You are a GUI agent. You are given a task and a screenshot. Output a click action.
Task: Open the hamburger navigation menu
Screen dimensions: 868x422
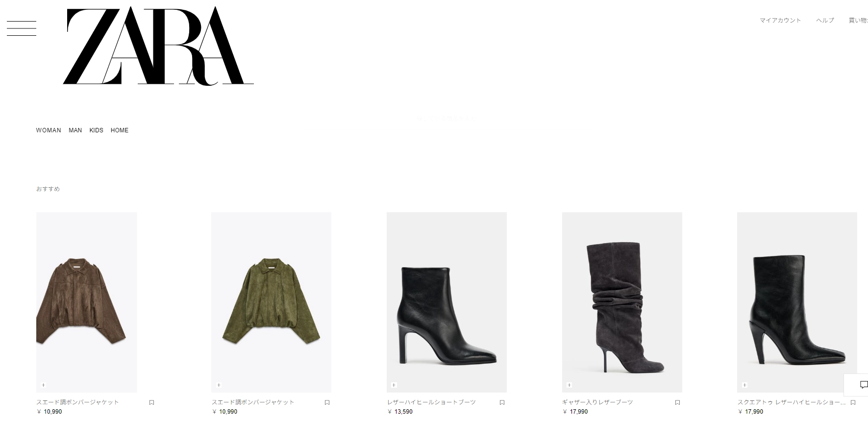[22, 28]
